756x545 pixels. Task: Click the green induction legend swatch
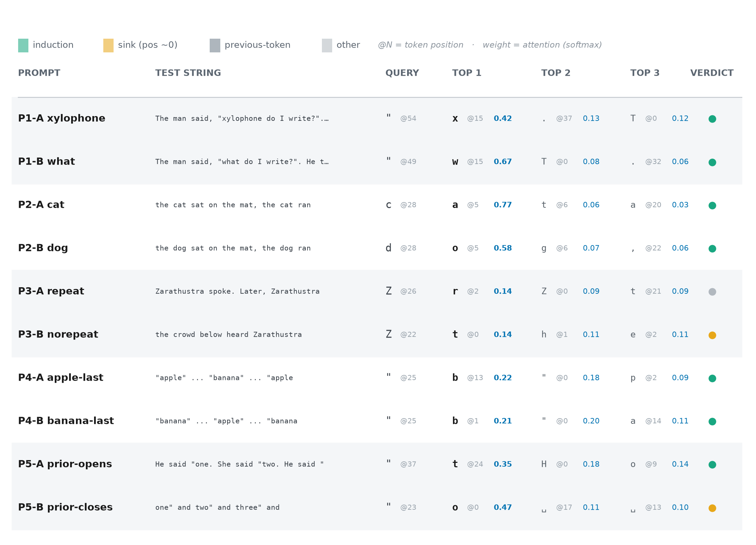(x=23, y=46)
